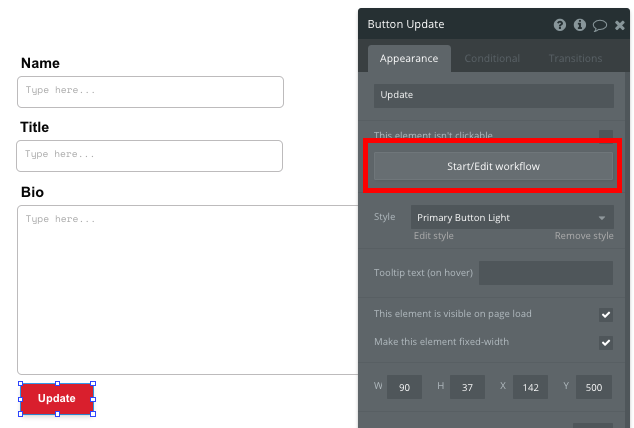Uncheck 'This element is visible on page load'

click(606, 314)
